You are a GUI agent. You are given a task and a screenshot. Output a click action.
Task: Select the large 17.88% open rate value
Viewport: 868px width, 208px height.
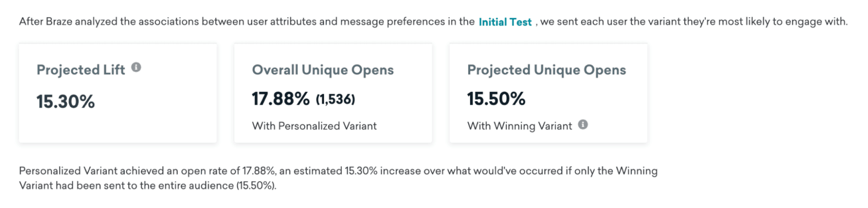click(281, 99)
